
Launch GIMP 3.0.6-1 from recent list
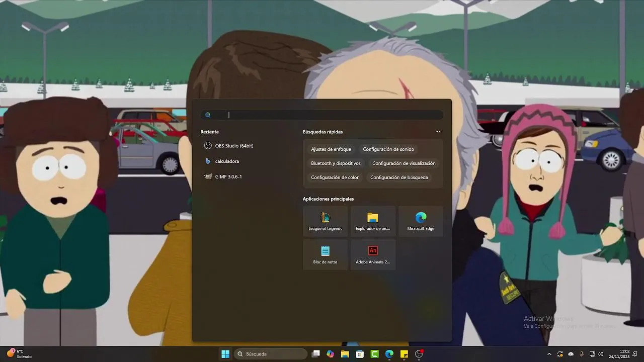click(224, 176)
